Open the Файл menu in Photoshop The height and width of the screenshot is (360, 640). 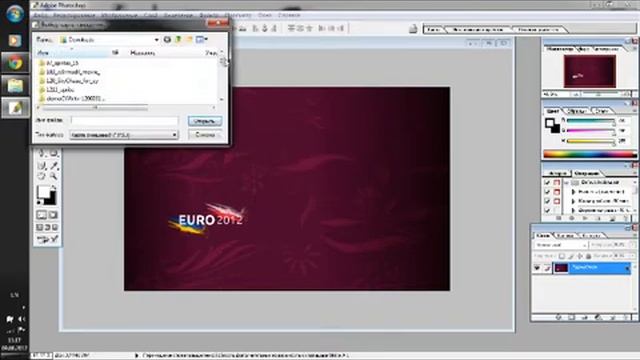tap(40, 16)
